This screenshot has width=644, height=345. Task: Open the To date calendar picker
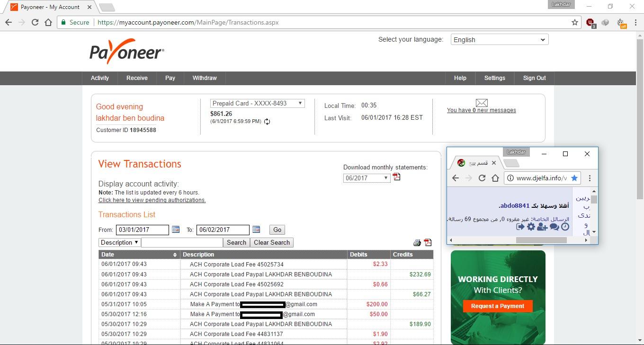(256, 230)
